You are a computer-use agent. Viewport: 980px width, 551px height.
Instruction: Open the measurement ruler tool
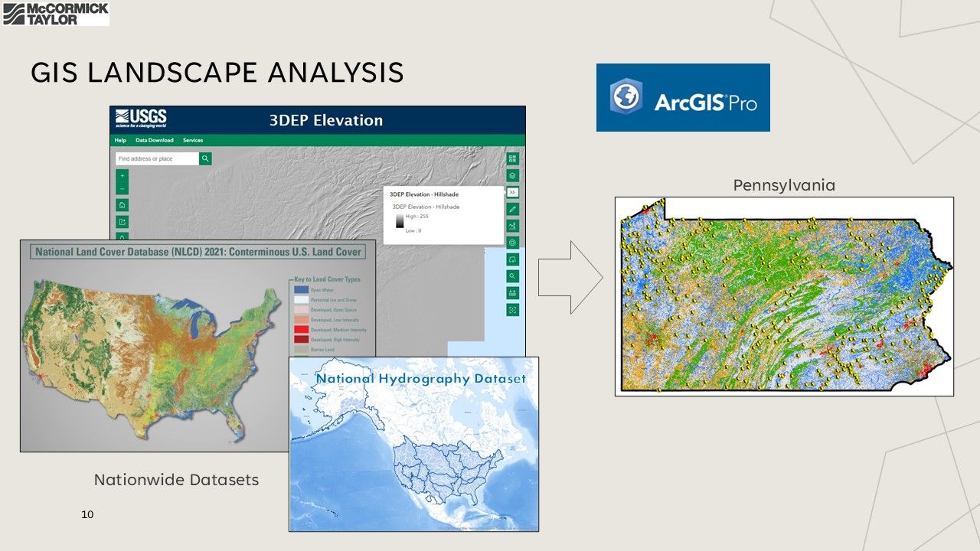click(x=513, y=293)
